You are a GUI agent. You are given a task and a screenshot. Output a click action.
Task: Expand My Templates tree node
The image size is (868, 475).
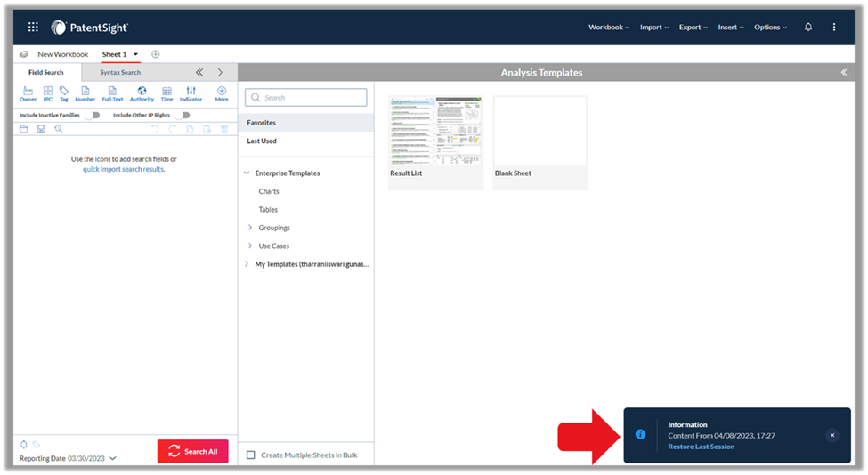point(247,264)
